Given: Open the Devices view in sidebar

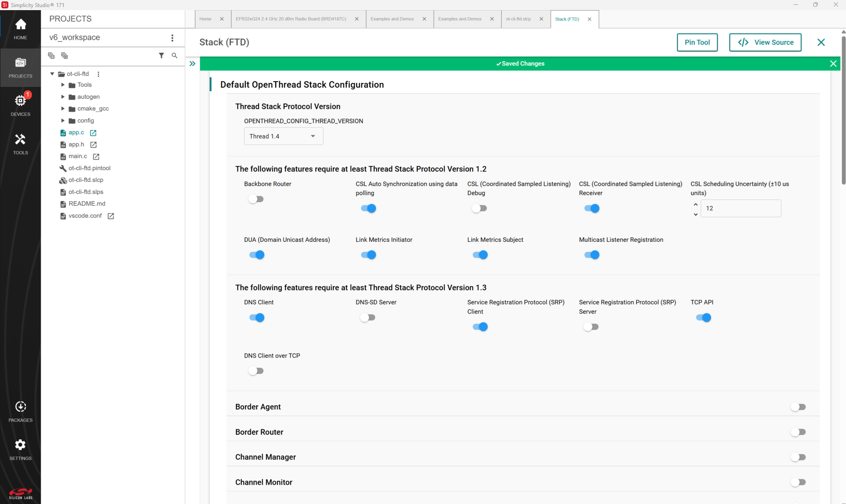Looking at the screenshot, I should (20, 105).
